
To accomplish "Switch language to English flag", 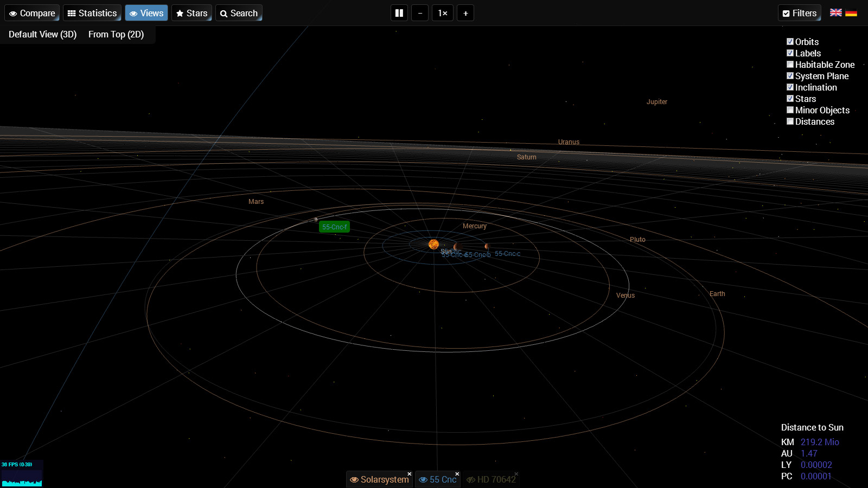I will (x=836, y=12).
